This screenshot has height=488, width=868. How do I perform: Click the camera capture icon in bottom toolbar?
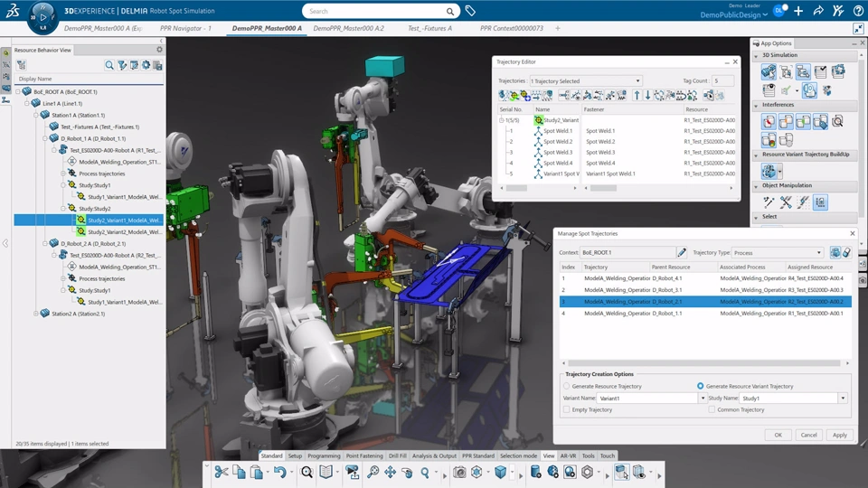pyautogui.click(x=460, y=472)
